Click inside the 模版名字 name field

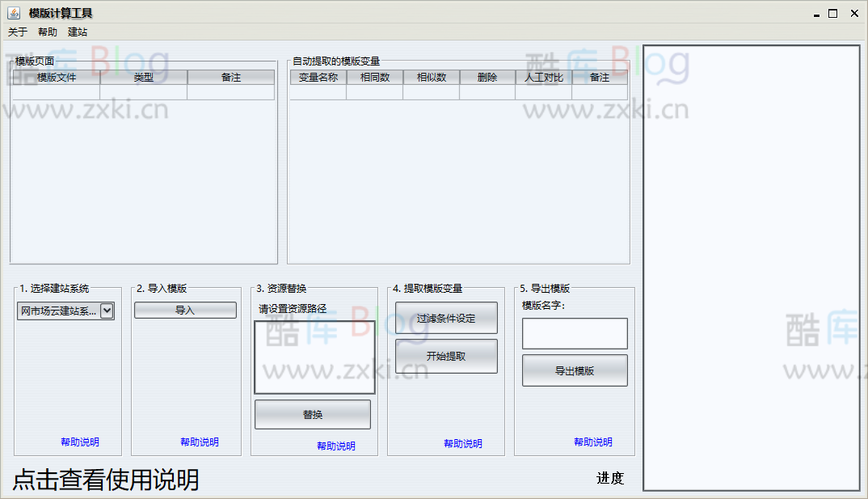(x=574, y=333)
